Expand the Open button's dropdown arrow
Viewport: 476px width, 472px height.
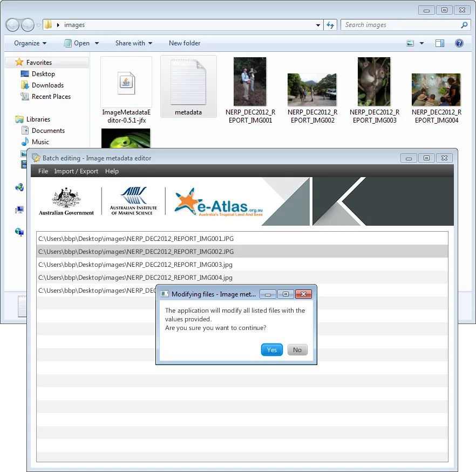click(x=97, y=43)
